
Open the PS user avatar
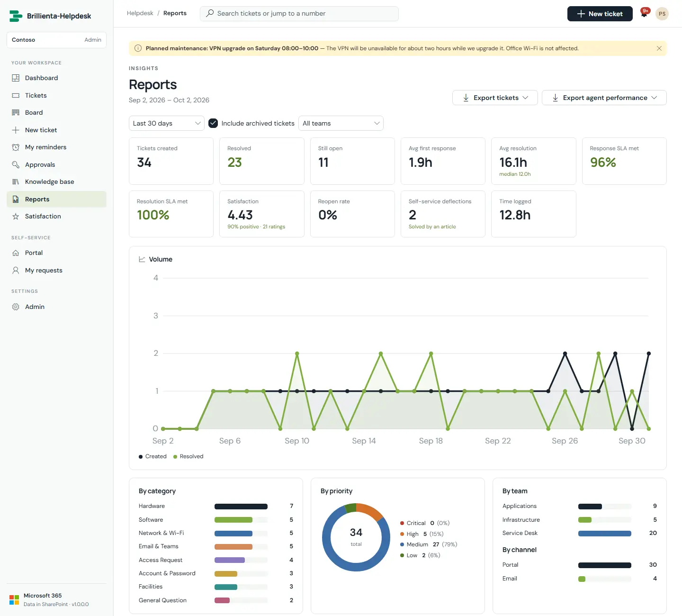[x=662, y=14]
